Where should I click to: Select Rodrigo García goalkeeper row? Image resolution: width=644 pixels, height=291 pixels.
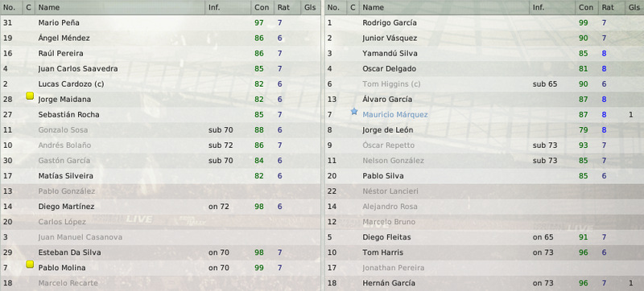pyautogui.click(x=485, y=23)
